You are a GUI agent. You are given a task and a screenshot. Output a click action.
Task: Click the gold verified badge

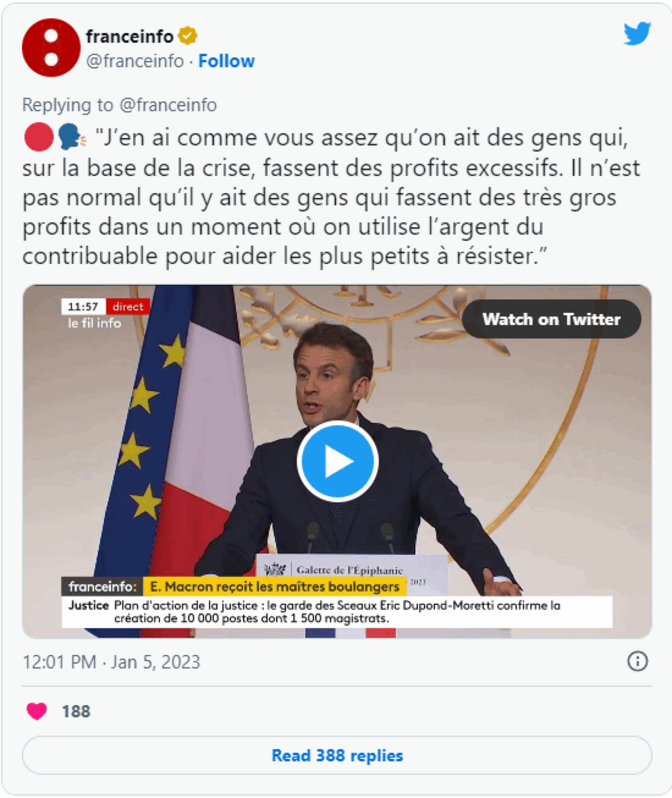coord(188,36)
